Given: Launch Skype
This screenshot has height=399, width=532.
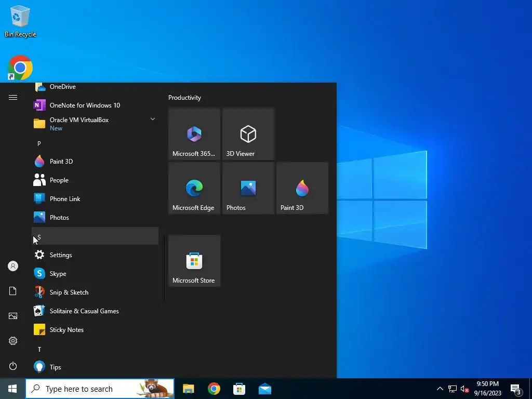Looking at the screenshot, I should [95, 273].
